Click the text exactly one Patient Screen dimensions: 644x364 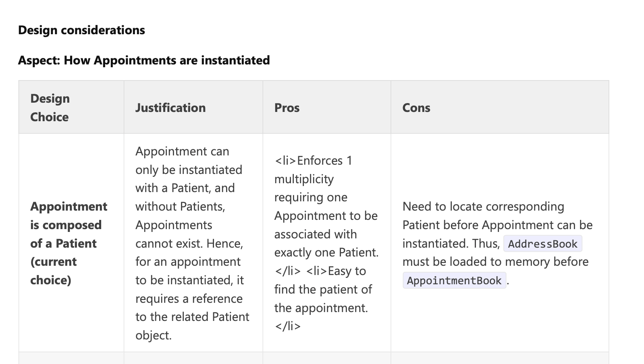pos(326,252)
